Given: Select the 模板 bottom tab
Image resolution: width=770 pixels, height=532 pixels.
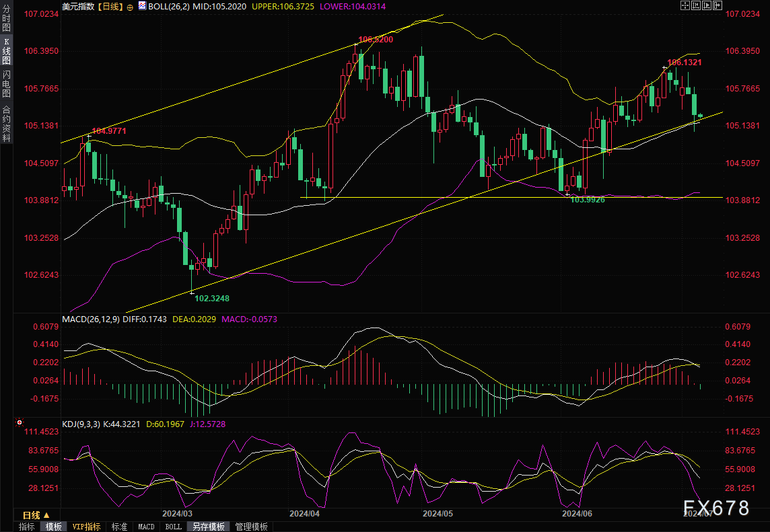Looking at the screenshot, I should point(54,527).
